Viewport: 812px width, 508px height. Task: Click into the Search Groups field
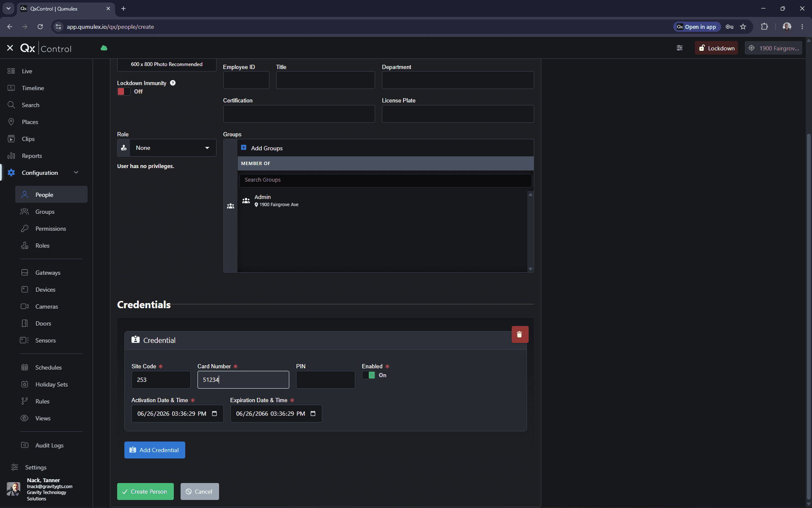click(x=385, y=180)
